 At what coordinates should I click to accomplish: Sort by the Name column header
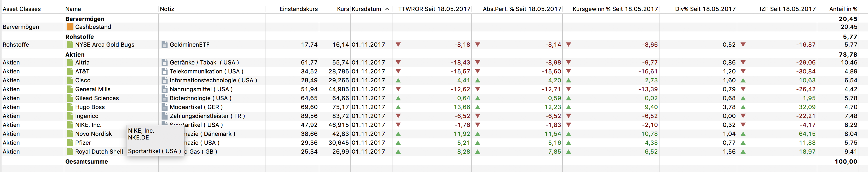point(73,9)
